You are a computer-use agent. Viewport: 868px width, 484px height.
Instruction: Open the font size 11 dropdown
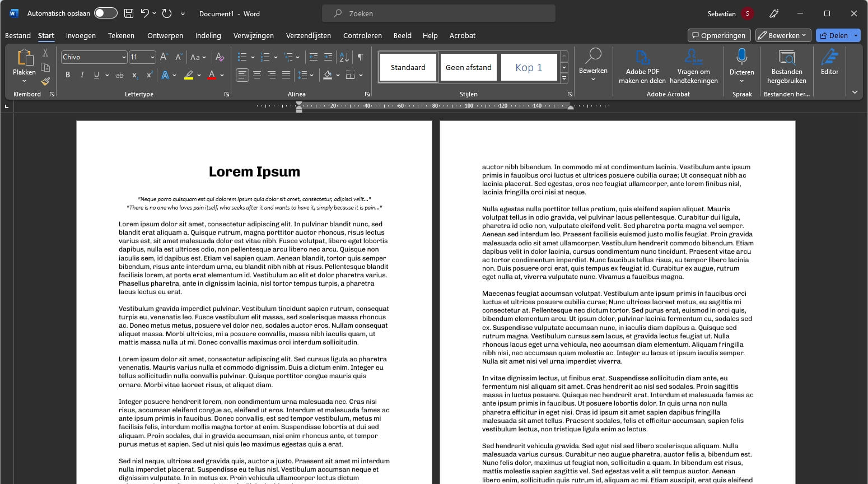point(152,57)
